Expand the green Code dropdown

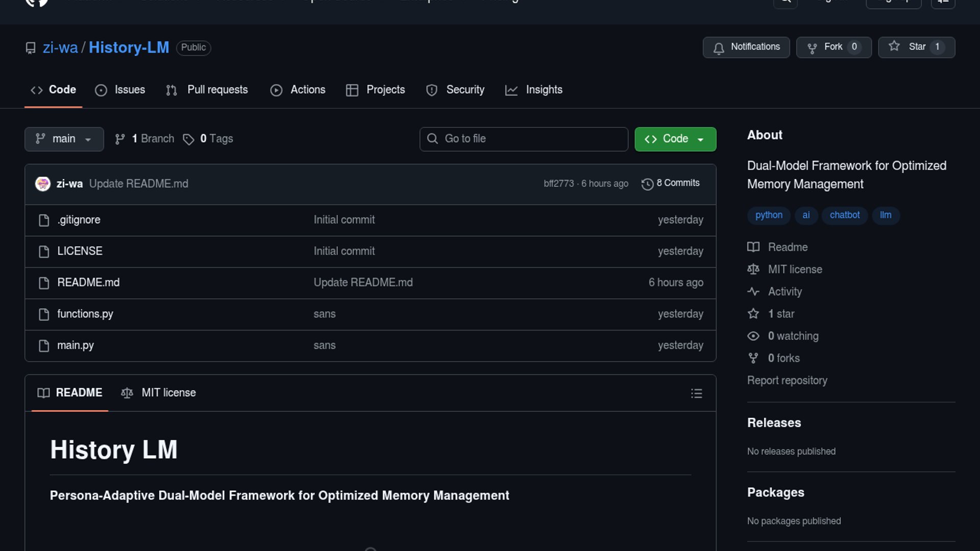click(x=675, y=139)
